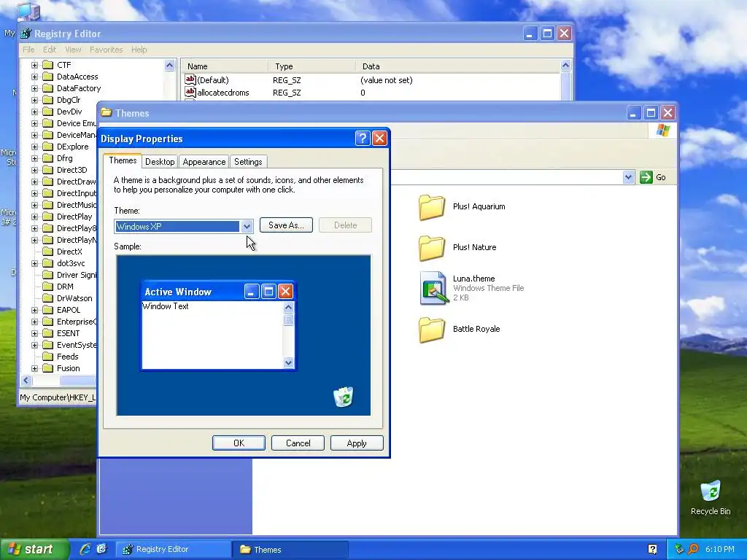Select the Luna.theme file icon
The width and height of the screenshot is (747, 560).
[433, 287]
